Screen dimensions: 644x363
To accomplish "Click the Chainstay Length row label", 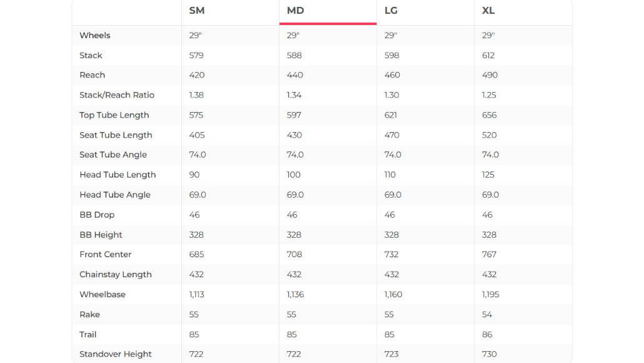I will pyautogui.click(x=116, y=274).
